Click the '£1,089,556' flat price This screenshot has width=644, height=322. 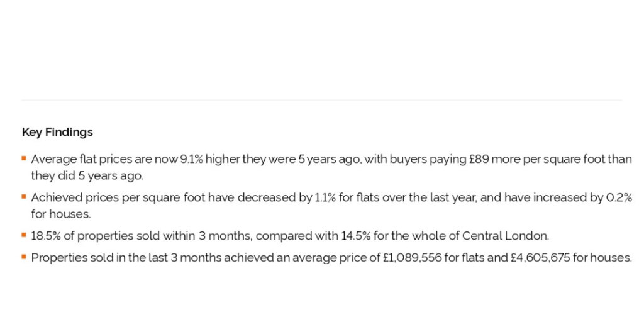412,258
